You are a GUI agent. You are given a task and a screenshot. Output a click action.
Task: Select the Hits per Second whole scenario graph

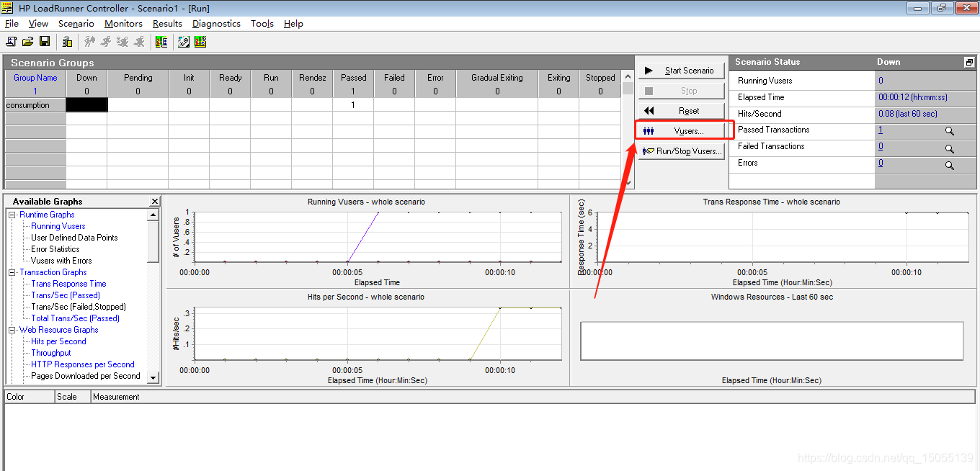coord(367,338)
